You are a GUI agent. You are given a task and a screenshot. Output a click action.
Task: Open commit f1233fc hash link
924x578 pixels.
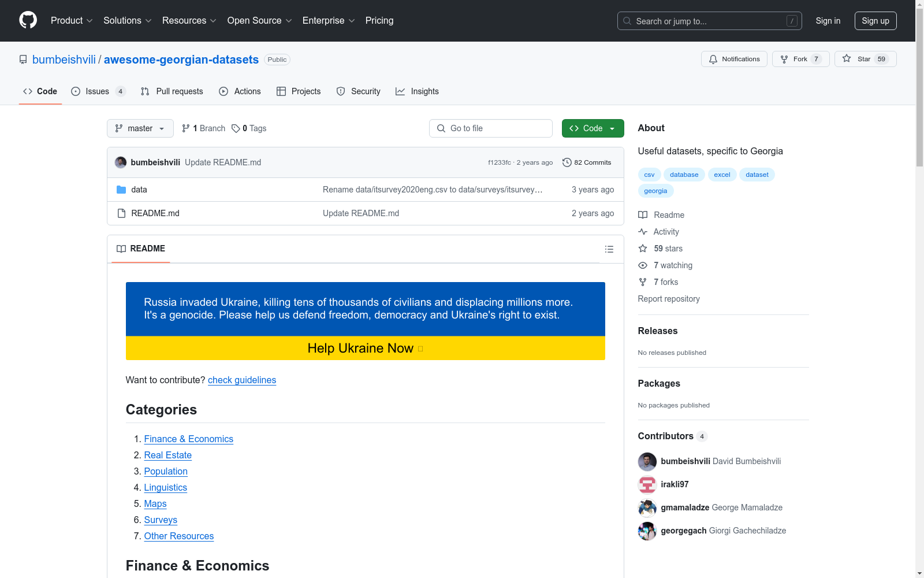tap(500, 162)
